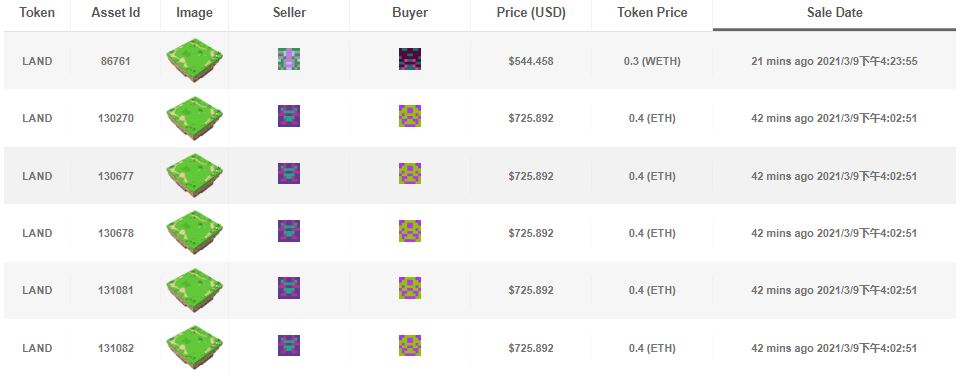View LAND image for asset 130678

coord(195,232)
